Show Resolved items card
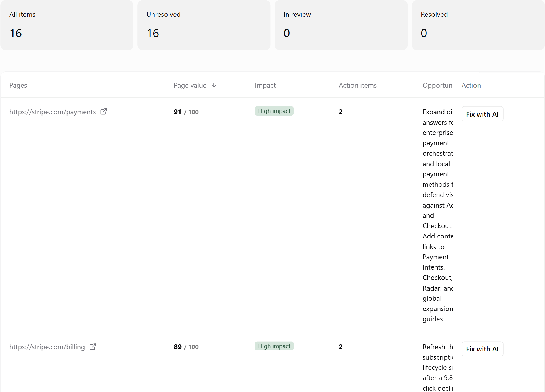 point(478,25)
